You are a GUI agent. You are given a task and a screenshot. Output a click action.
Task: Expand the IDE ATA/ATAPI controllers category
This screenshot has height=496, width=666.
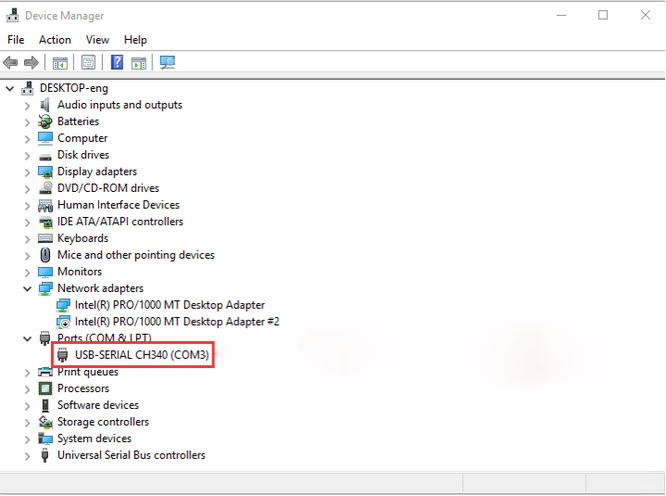click(27, 222)
